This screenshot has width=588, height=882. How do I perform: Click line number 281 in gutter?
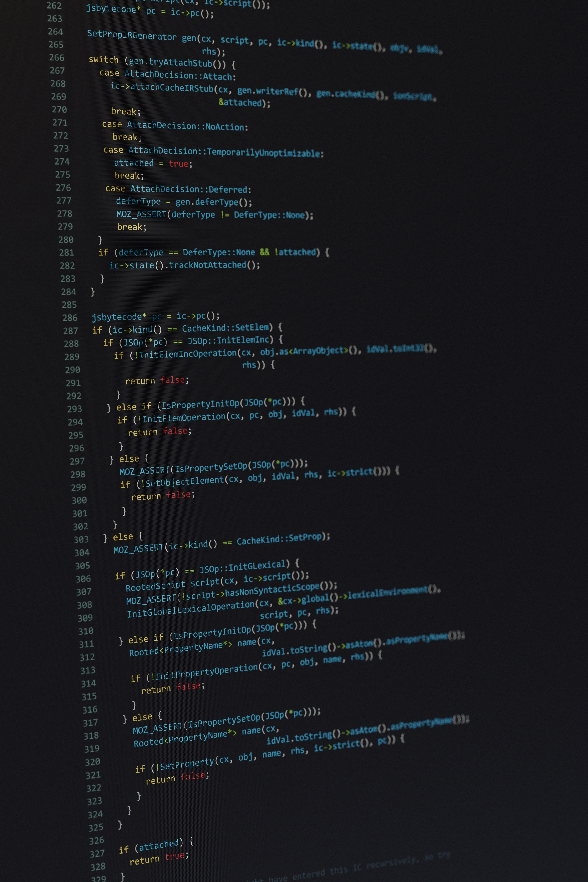[x=66, y=253]
